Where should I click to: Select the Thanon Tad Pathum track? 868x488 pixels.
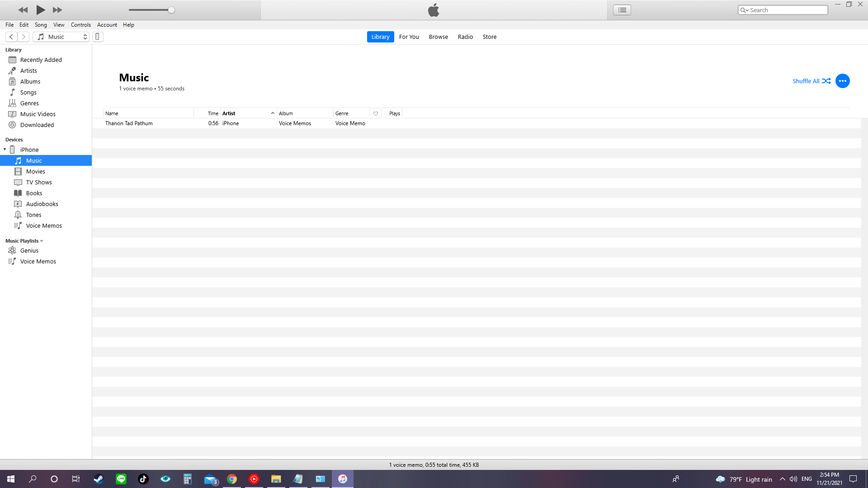point(129,123)
